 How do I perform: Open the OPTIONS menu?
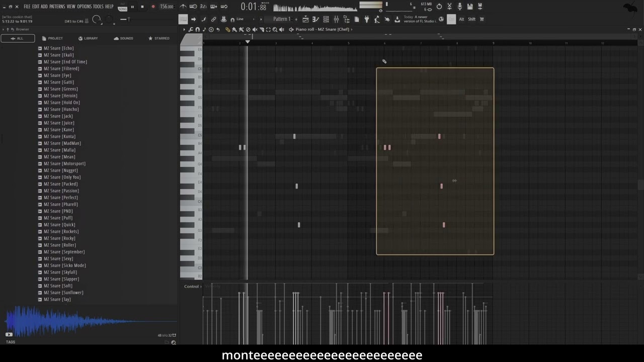coord(84,7)
